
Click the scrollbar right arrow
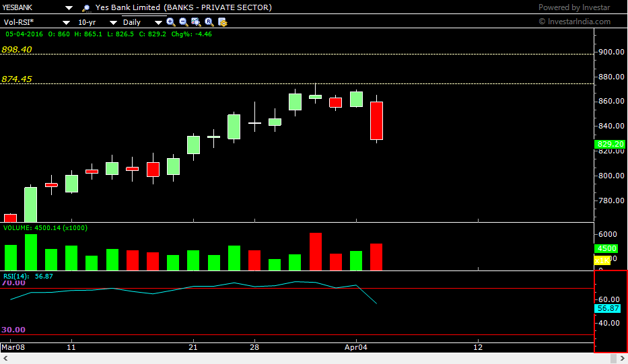click(x=623, y=359)
